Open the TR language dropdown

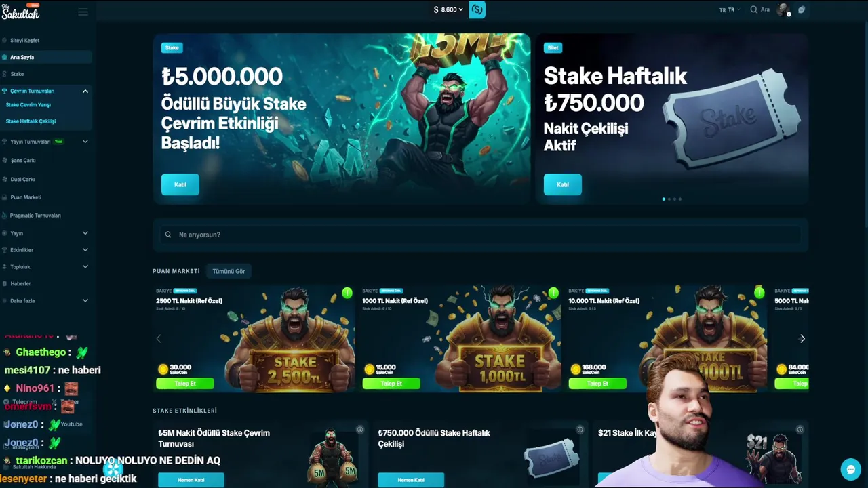pyautogui.click(x=730, y=10)
